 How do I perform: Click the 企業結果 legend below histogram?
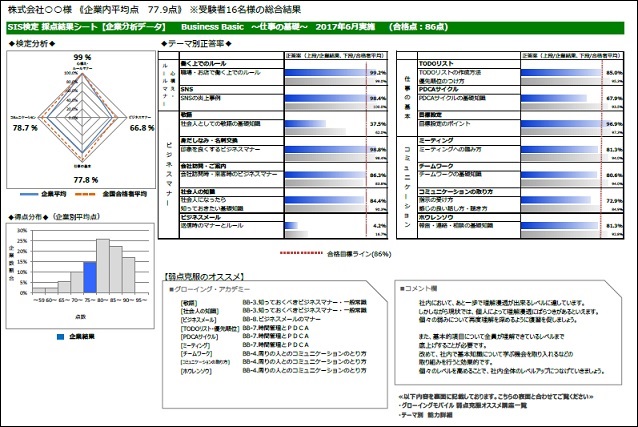tap(76, 337)
